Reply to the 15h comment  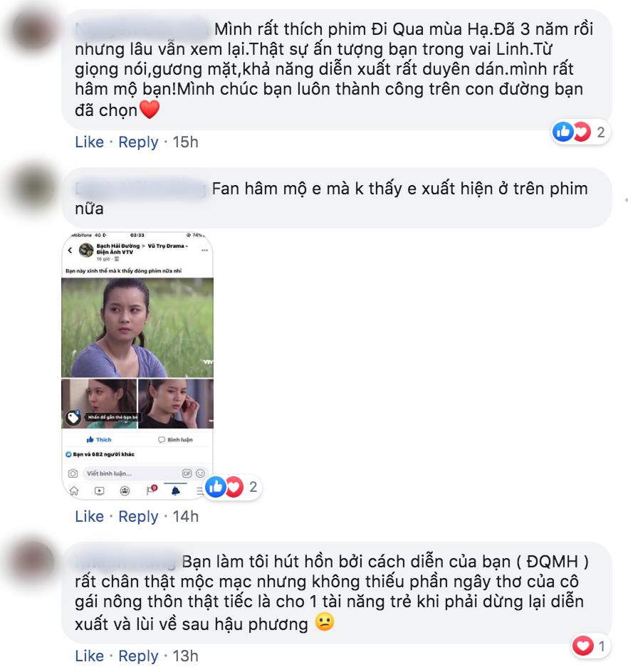tap(138, 142)
